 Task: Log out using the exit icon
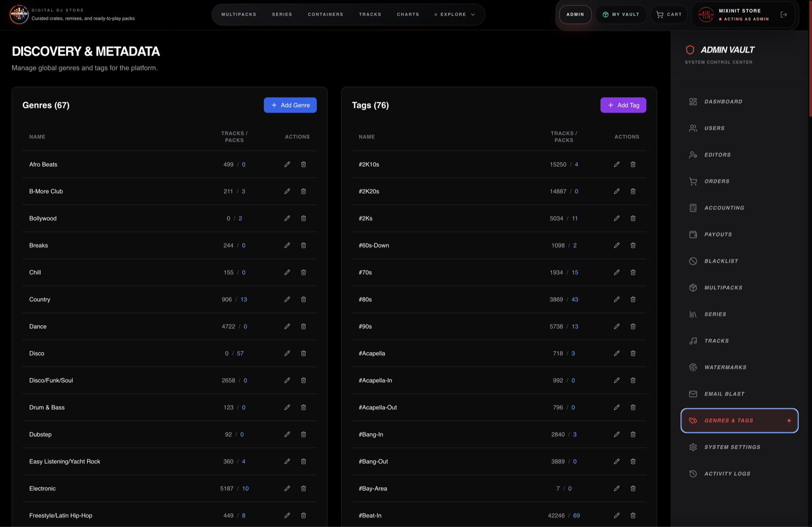coord(784,14)
